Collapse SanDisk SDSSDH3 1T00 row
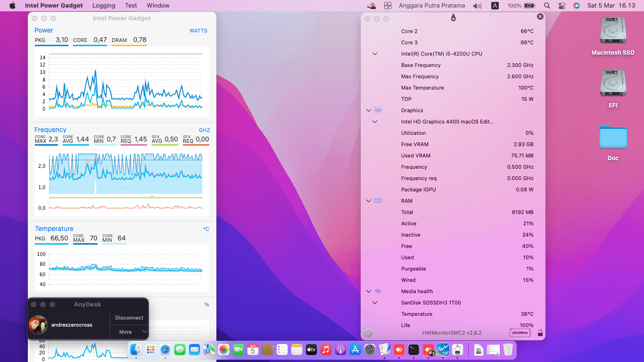The height and width of the screenshot is (362, 644). (375, 303)
